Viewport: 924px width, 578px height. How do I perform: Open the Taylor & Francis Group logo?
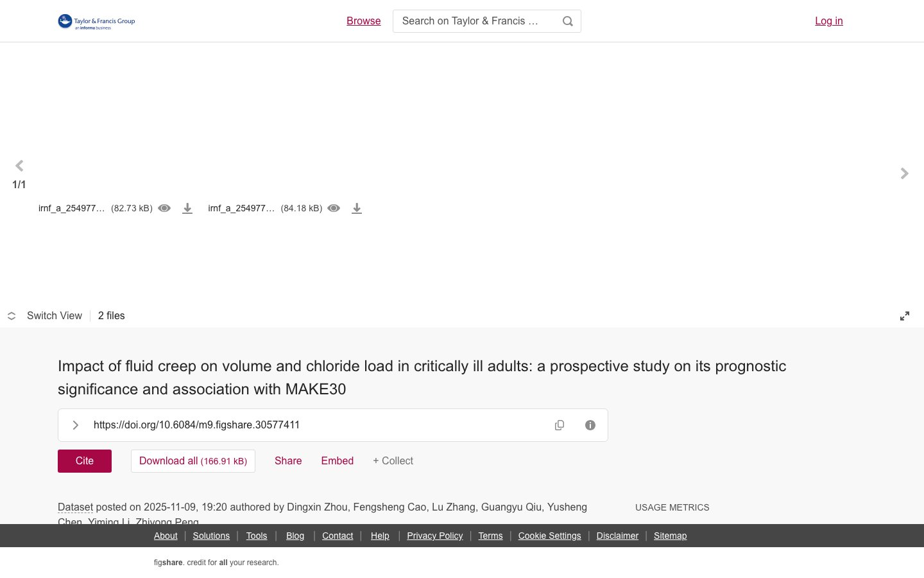pos(96,22)
